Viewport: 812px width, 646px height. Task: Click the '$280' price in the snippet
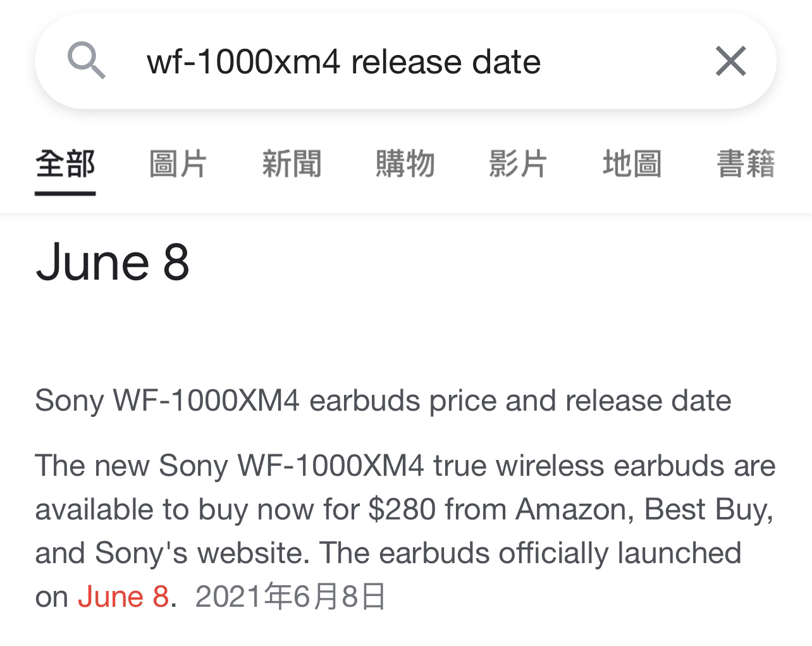point(402,509)
